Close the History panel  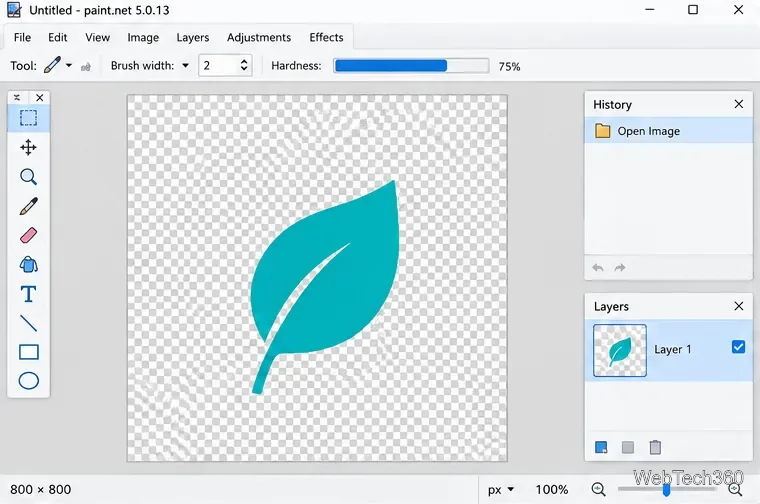739,104
